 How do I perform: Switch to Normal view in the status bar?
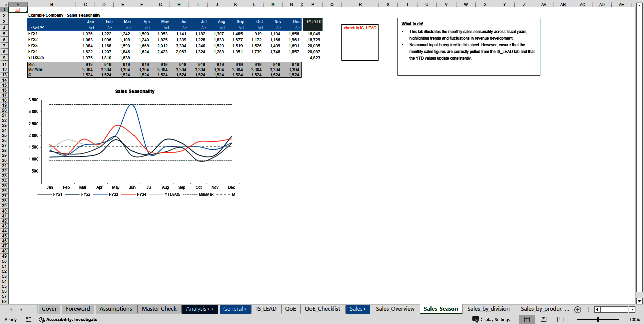[527, 319]
